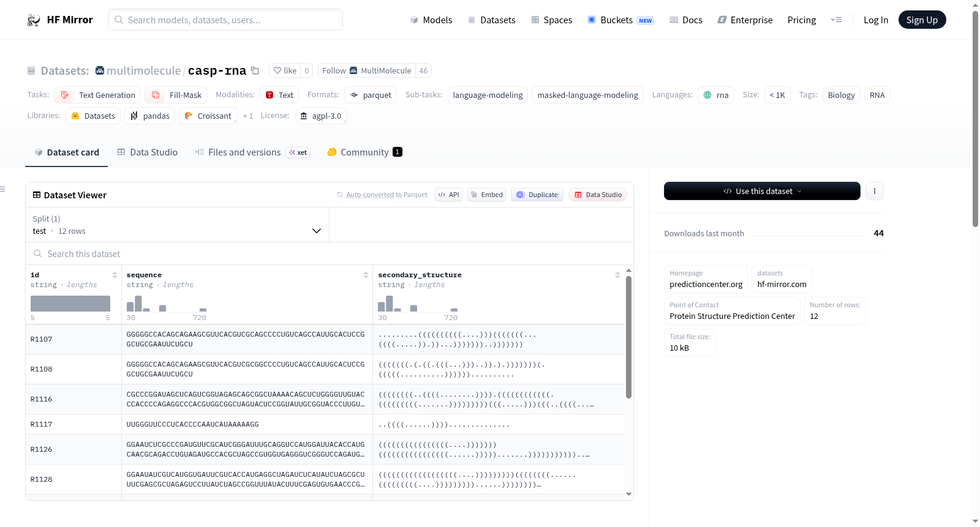The width and height of the screenshot is (980, 527).
Task: Click the Sign Up button
Action: click(x=922, y=20)
